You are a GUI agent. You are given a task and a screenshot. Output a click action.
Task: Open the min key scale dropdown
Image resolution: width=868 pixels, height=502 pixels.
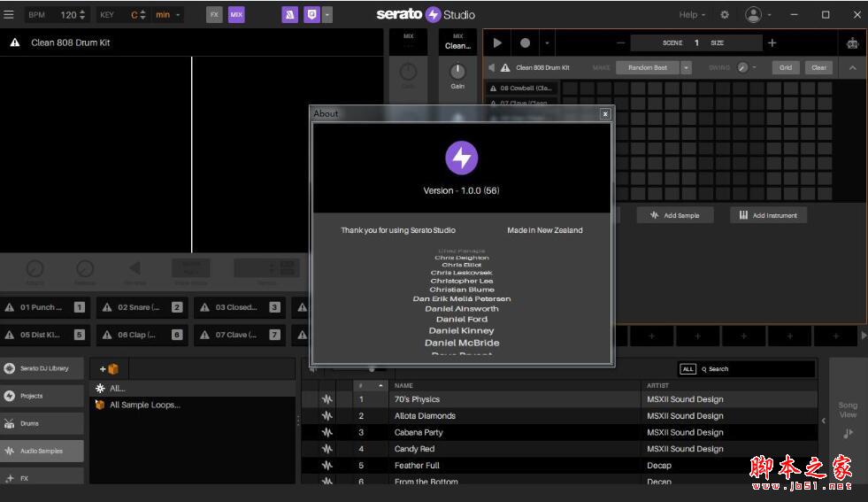pos(169,15)
